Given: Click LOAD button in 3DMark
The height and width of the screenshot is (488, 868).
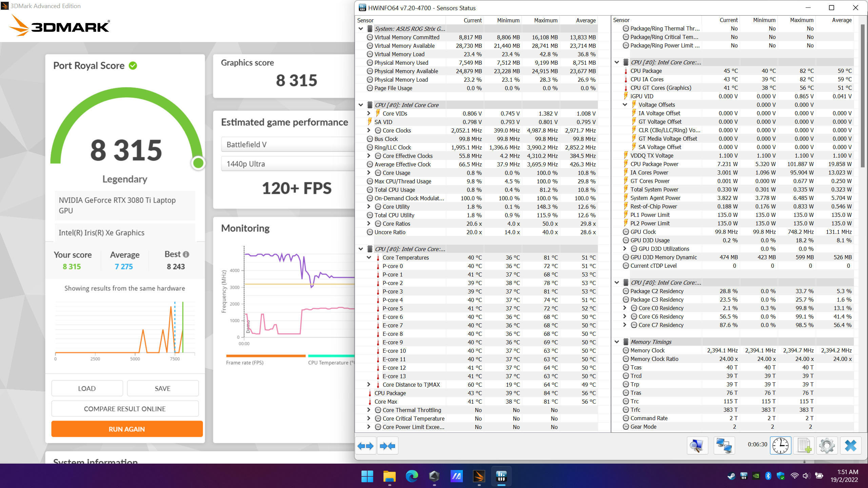Looking at the screenshot, I should 87,388.
